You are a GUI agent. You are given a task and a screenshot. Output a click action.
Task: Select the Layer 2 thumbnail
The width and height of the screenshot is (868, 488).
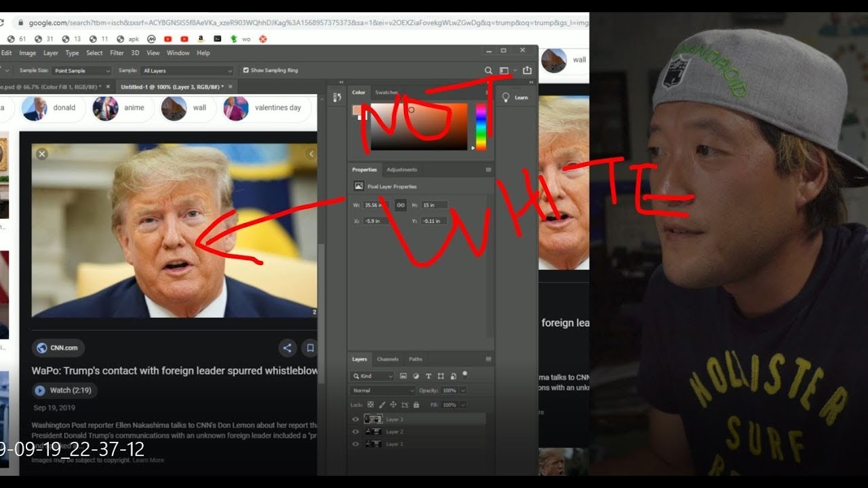373,432
